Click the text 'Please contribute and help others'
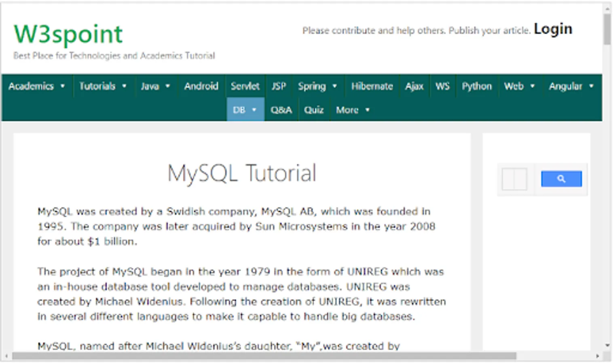 374,31
